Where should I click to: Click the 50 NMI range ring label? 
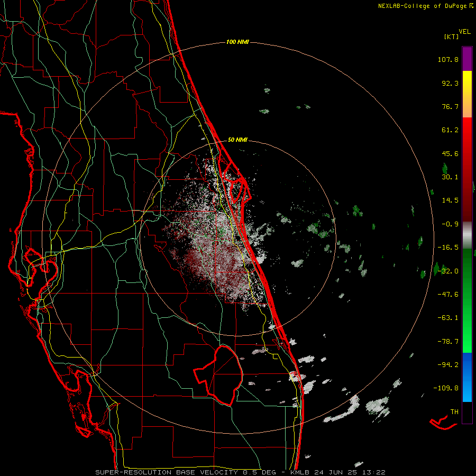coord(237,140)
